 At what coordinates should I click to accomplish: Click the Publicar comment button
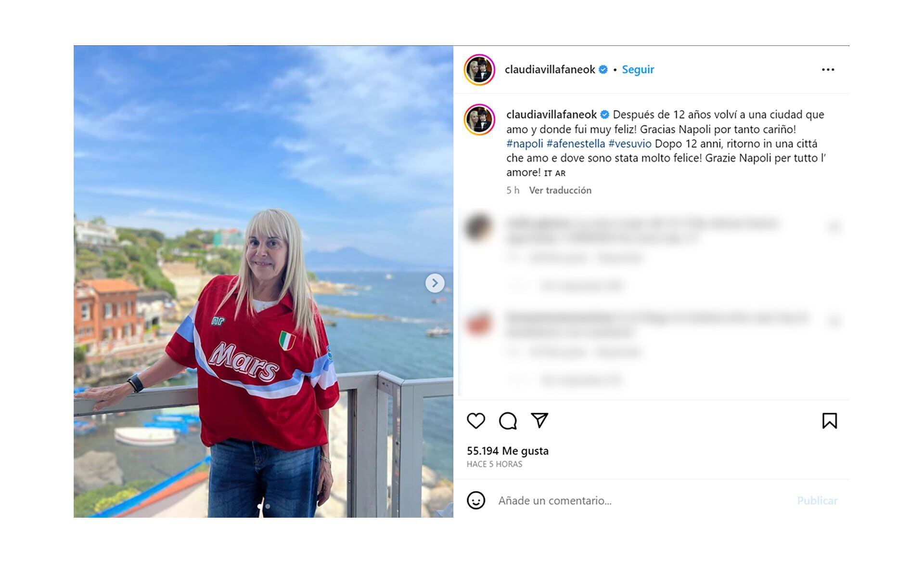pos(817,500)
